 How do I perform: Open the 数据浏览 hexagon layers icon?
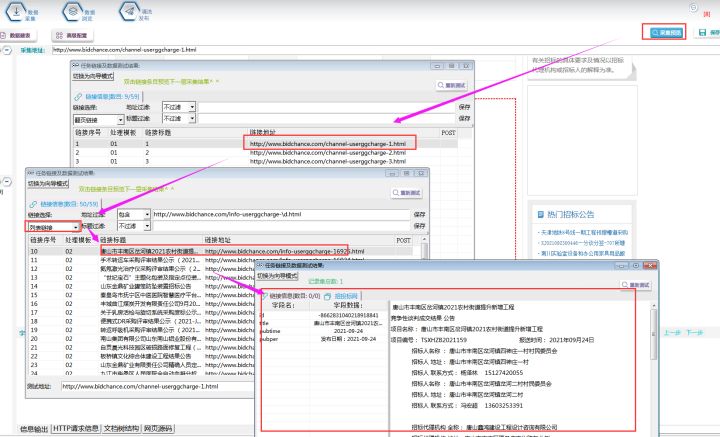[73, 11]
